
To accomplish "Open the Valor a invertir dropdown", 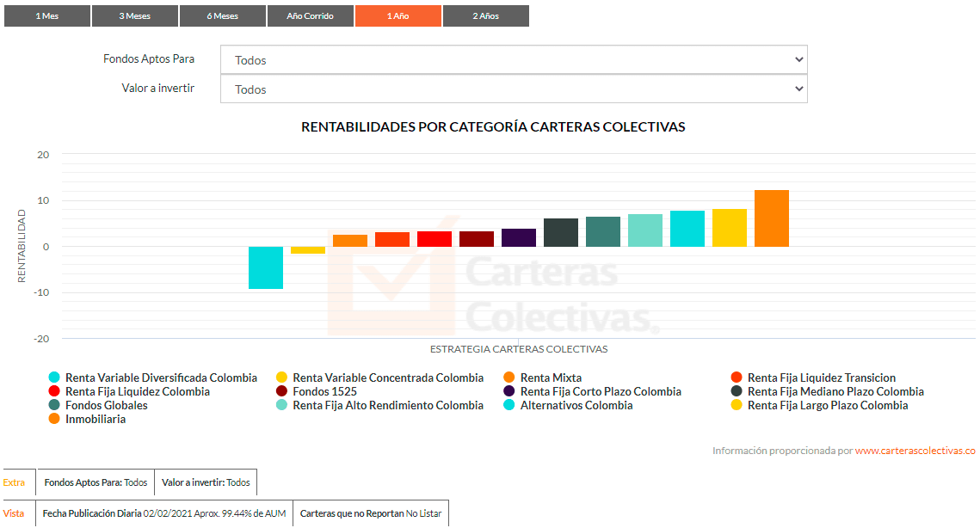I will tap(514, 89).
